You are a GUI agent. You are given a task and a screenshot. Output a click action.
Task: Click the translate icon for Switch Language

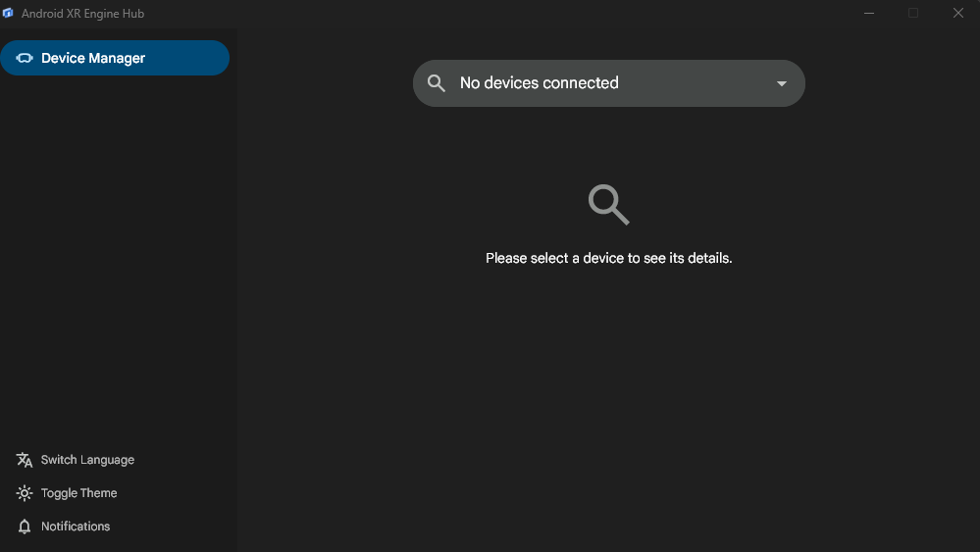[x=25, y=460]
